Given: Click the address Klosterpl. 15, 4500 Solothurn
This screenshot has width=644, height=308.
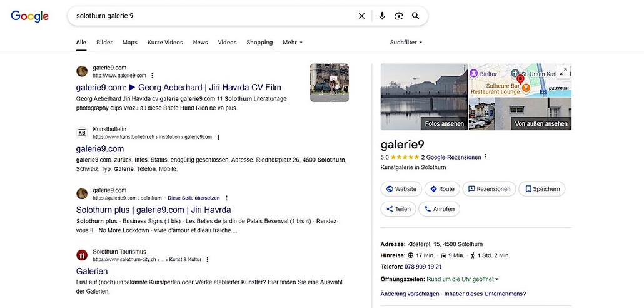Looking at the screenshot, I should (445, 244).
